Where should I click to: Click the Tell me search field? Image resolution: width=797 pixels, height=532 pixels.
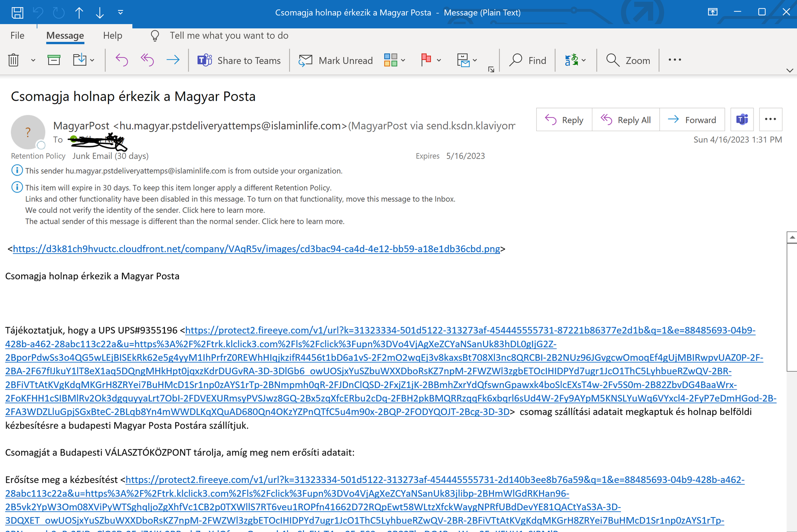click(229, 36)
